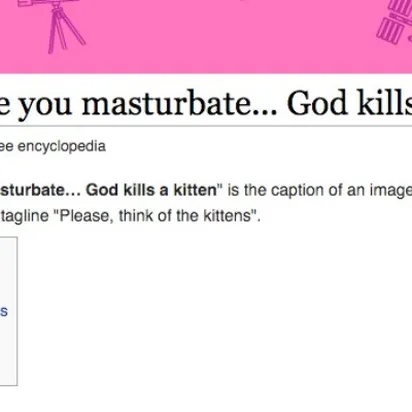Click bold "God kills a kitten" phrase
This screenshot has width=412, height=412.
(x=151, y=190)
